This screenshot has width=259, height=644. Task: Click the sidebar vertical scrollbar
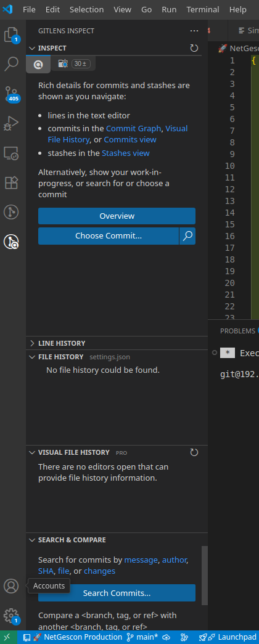pyautogui.click(x=204, y=576)
